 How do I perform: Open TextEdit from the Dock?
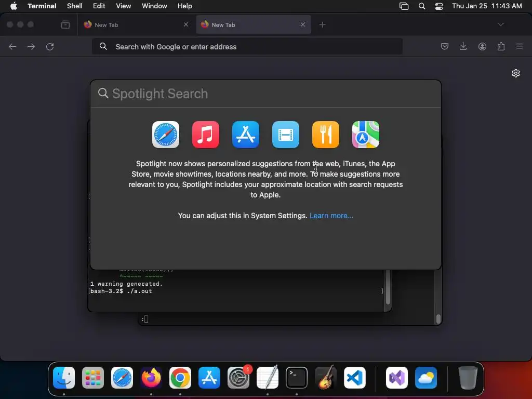(268, 378)
